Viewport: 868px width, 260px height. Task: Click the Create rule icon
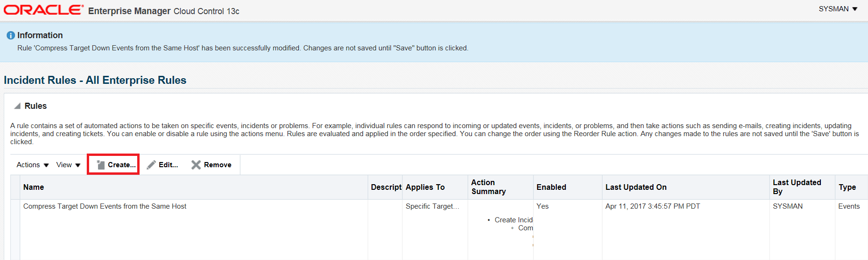100,165
